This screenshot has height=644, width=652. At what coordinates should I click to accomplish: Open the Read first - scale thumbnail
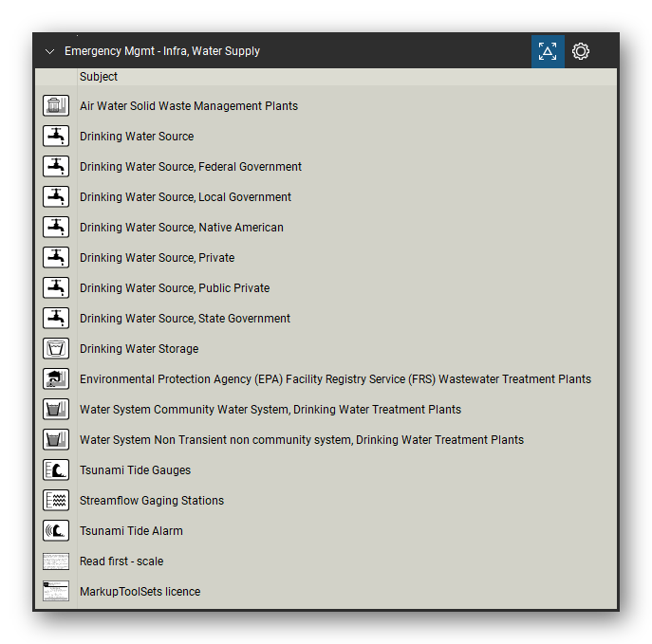click(x=56, y=561)
